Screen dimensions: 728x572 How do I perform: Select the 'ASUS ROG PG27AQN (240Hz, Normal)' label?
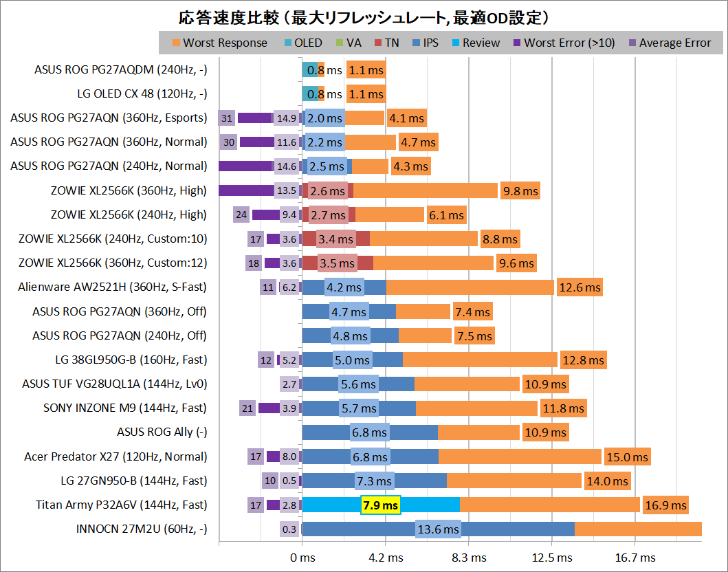point(109,166)
